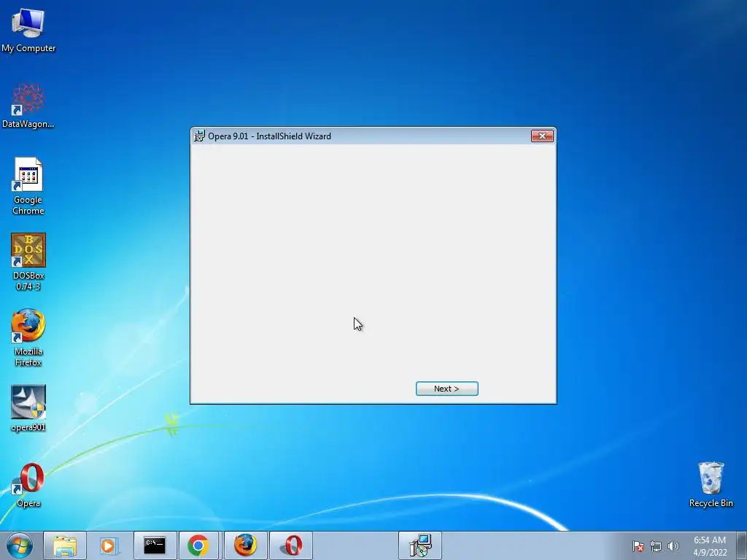The width and height of the screenshot is (747, 560).
Task: Click the Opera 9.01 - InstallShield Wizard title
Action: pos(270,136)
